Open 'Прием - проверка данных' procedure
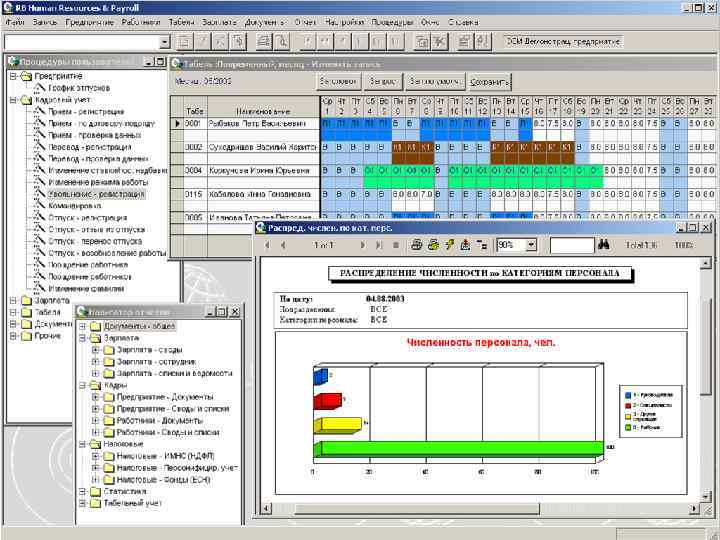This screenshot has width=720, height=540. click(95, 135)
